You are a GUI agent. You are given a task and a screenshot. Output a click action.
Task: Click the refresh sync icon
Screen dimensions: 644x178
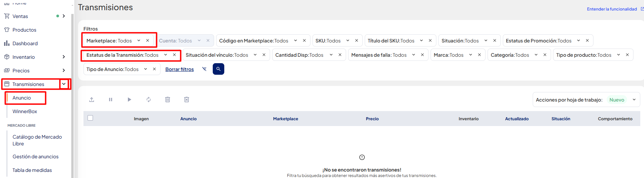(x=149, y=100)
